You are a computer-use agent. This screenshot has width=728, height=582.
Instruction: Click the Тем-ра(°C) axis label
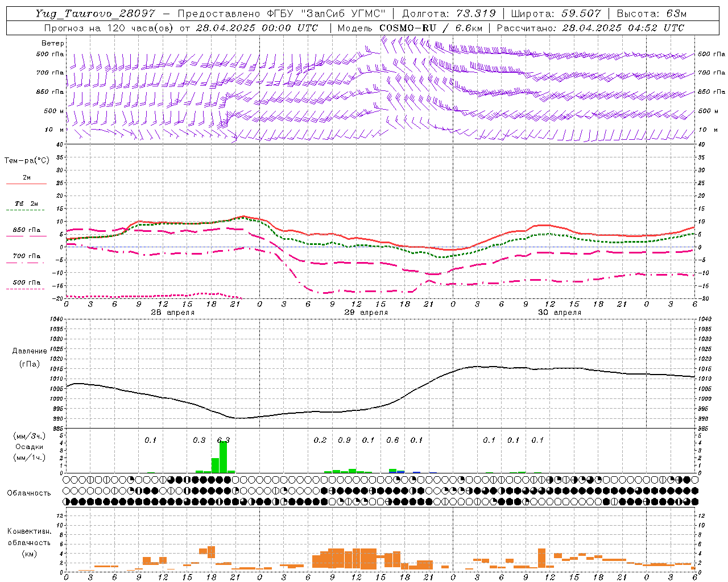tap(27, 161)
